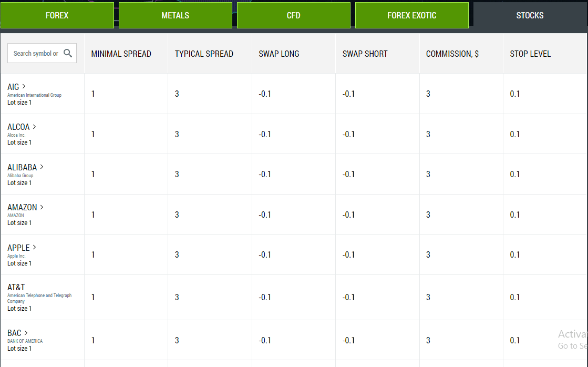
Task: Click the AT&T symbol name
Action: [x=16, y=288]
